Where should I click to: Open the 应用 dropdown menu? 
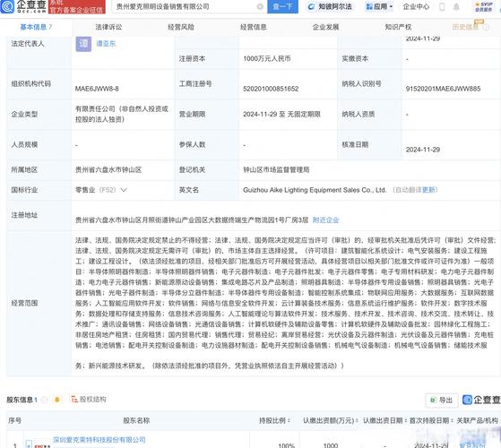(379, 6)
